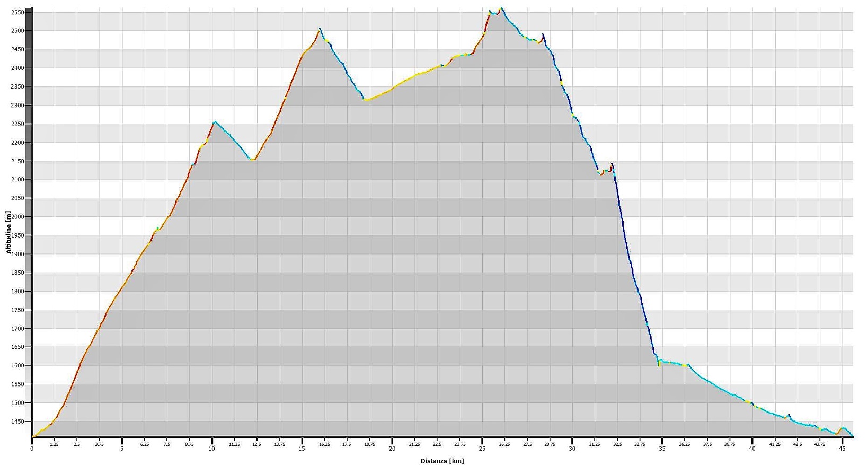This screenshot has height=465, width=868.
Task: Select the 20 km distance label
Action: pyautogui.click(x=392, y=449)
